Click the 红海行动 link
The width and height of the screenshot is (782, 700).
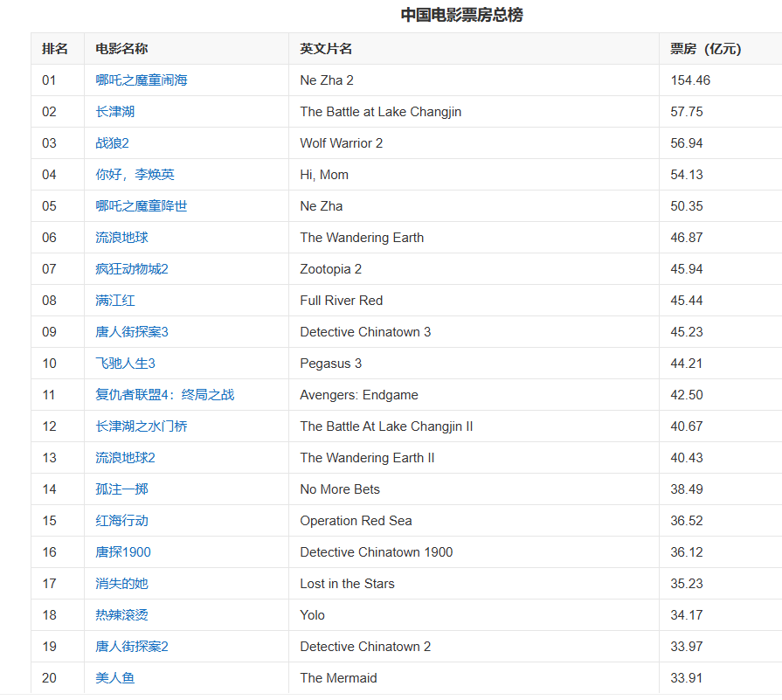click(x=121, y=520)
